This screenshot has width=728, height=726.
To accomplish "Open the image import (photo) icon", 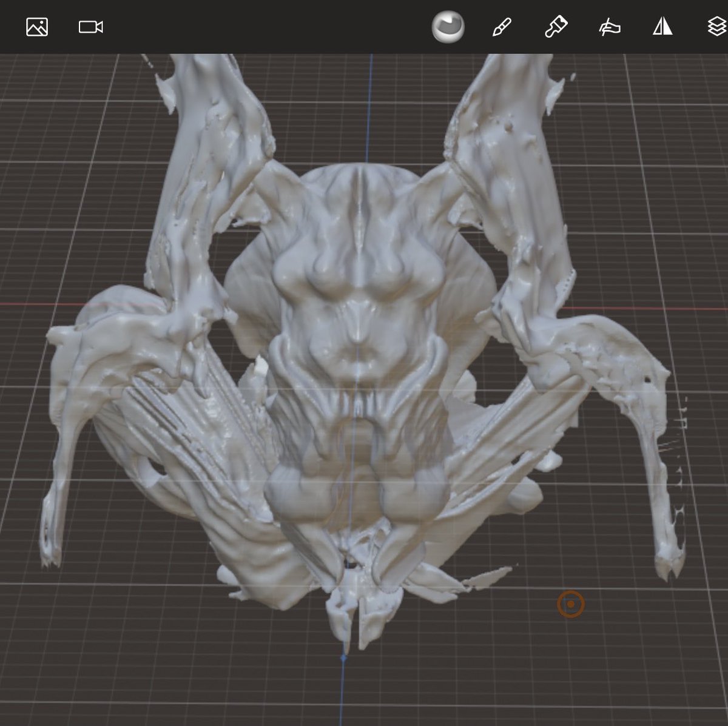I will coord(37,27).
